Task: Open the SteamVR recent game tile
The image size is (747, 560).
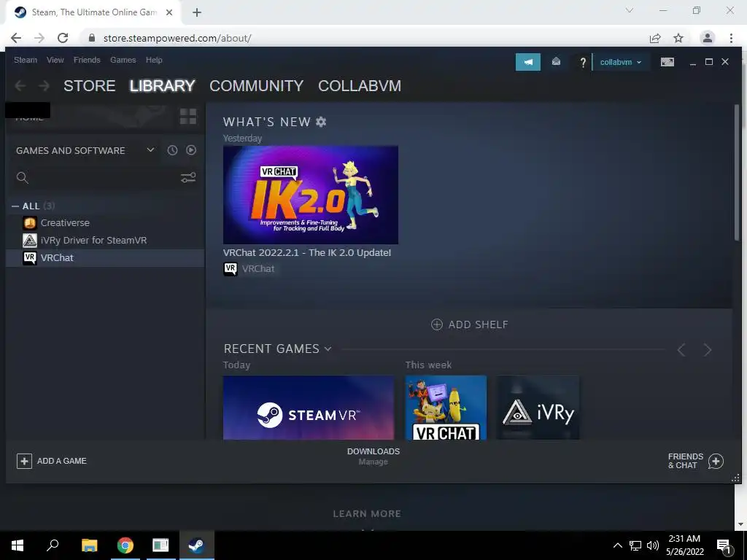Action: pyautogui.click(x=309, y=408)
